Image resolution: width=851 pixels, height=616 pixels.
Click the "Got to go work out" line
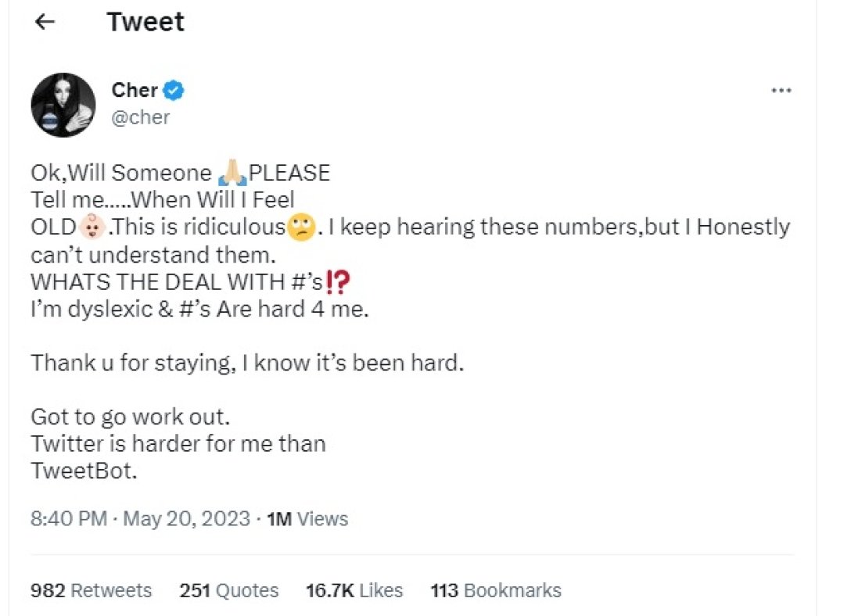[130, 415]
